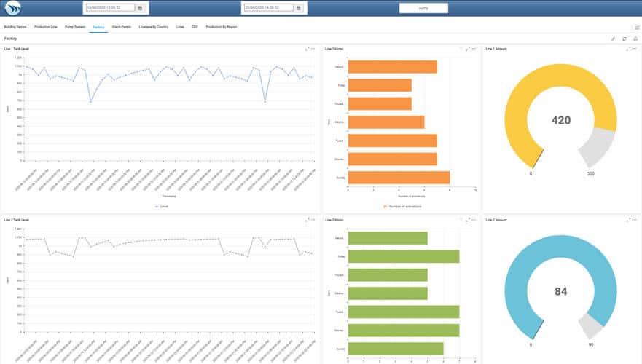Click the start date-time input field

(109, 8)
